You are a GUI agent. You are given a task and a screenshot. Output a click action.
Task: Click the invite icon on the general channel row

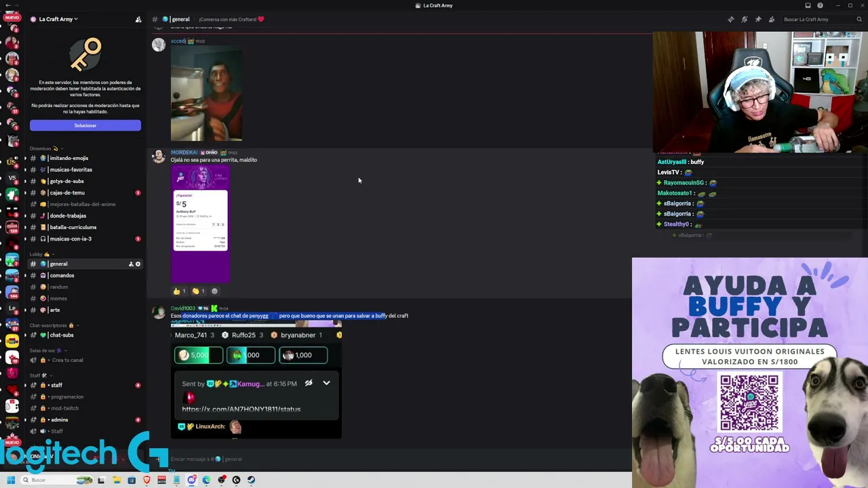(x=131, y=264)
